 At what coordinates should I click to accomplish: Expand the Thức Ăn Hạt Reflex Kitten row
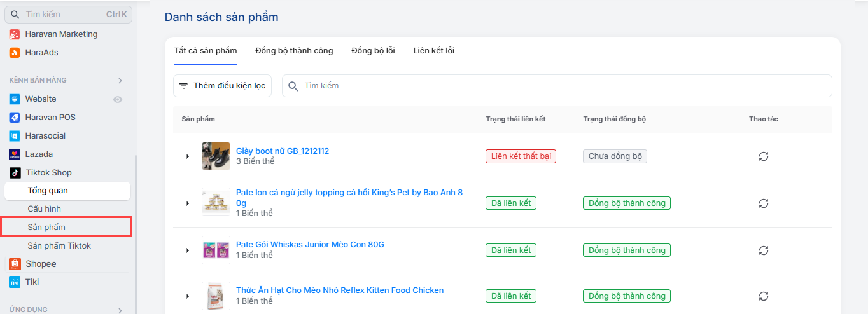click(188, 296)
